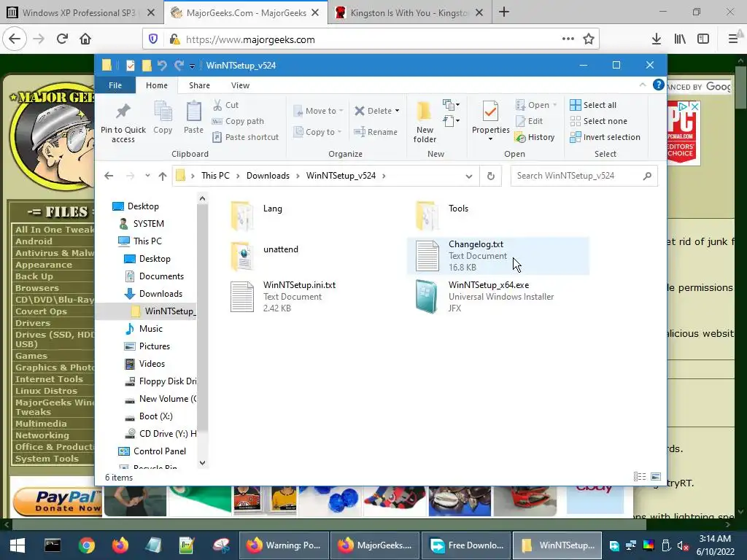This screenshot has height=560, width=747.
Task: Switch to Kingston Is With You tab
Action: [x=409, y=13]
